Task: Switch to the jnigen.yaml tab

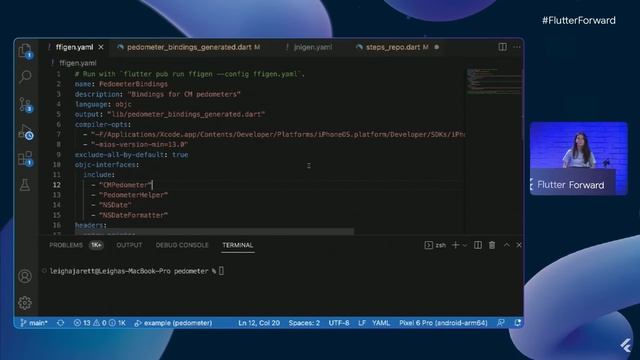Action: (x=313, y=47)
